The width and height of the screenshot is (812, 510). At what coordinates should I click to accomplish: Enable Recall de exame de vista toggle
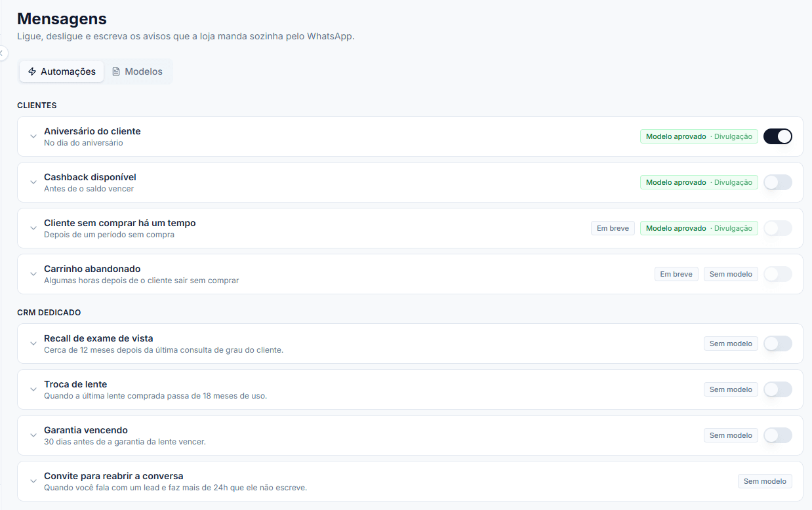[778, 343]
